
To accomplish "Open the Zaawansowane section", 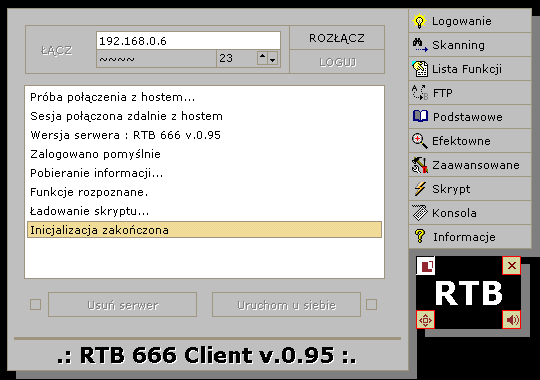I will coord(470,165).
